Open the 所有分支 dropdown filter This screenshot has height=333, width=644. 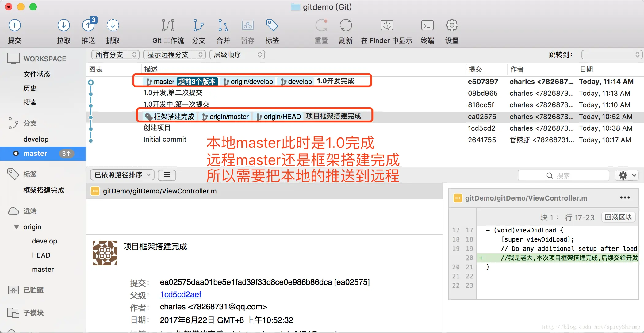[115, 55]
